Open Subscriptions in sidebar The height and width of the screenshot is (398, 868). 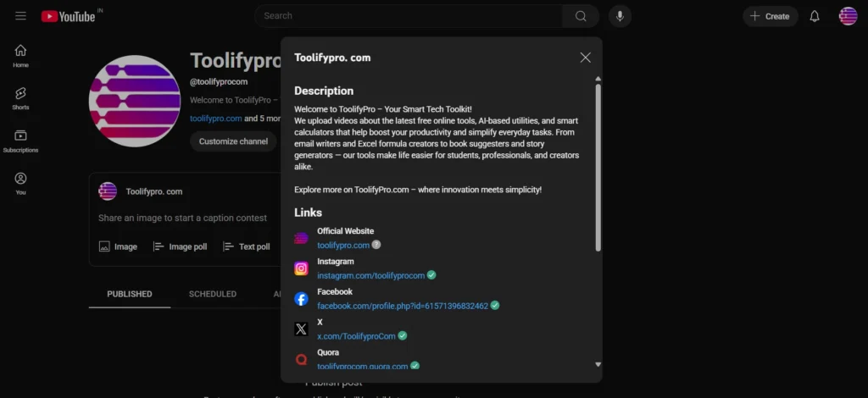[x=20, y=141]
